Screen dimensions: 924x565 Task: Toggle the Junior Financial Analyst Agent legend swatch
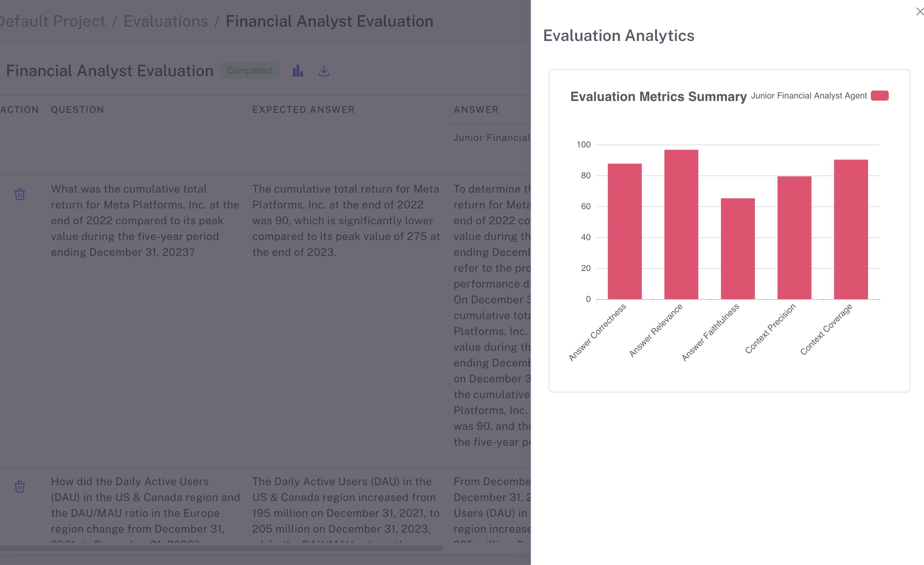pos(879,96)
